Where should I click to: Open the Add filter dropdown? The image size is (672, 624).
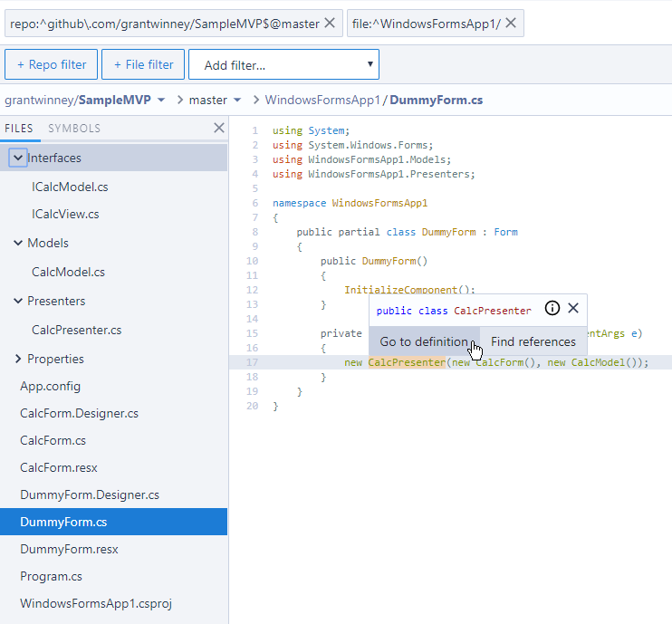(x=283, y=64)
